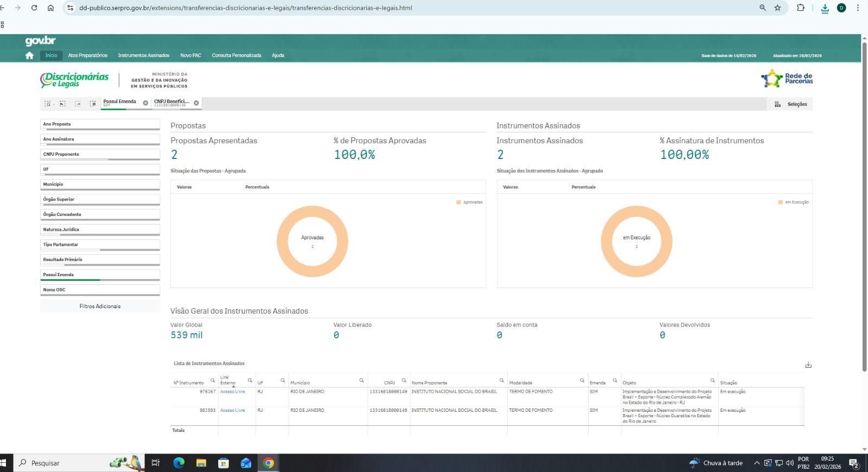The image size is (868, 472).
Task: Switch Propostas chart to Percentuais view
Action: pyautogui.click(x=257, y=187)
